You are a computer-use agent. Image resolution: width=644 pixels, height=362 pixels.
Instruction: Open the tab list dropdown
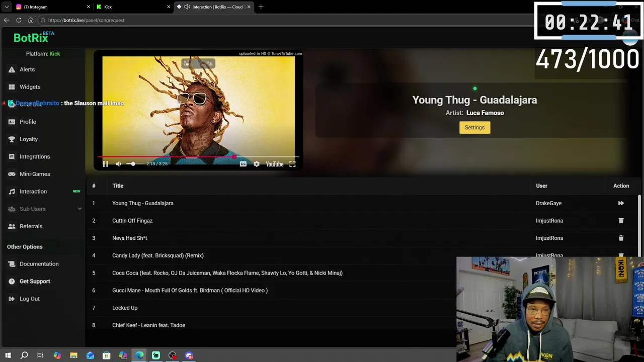pos(7,7)
